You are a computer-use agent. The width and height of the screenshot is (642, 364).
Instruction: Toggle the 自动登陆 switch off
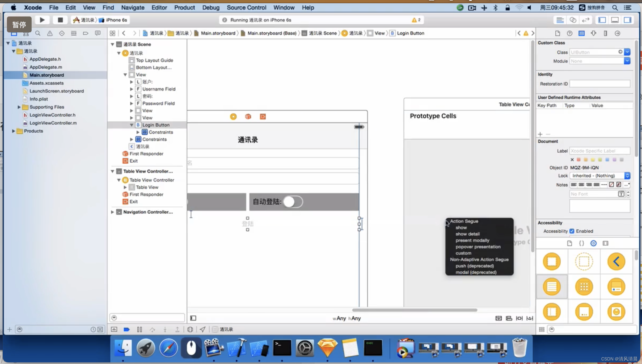[x=293, y=202]
